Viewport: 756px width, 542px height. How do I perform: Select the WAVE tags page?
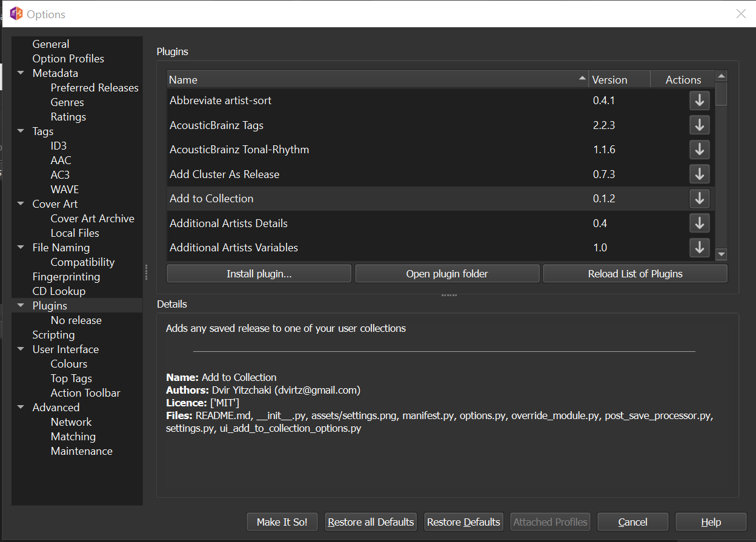(x=65, y=190)
